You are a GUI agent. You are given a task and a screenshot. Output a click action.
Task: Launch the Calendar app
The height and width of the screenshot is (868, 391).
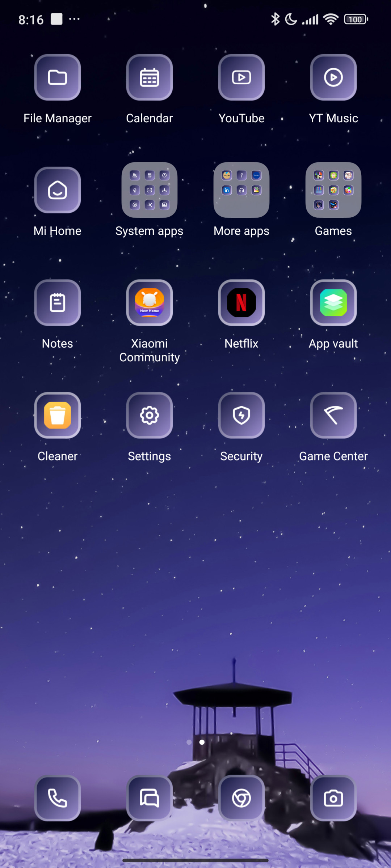150,77
